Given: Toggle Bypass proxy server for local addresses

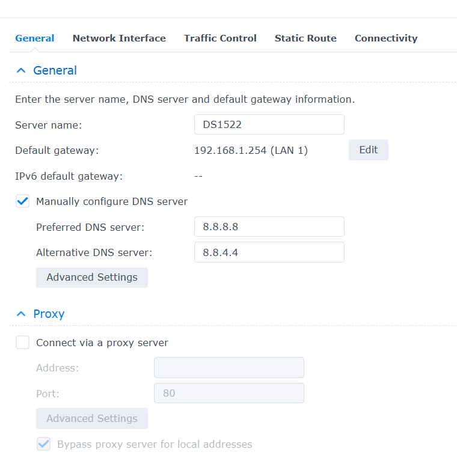Looking at the screenshot, I should (43, 444).
